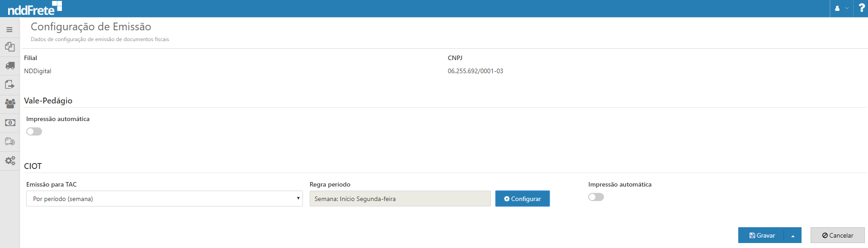Click the Configurar button
The image size is (868, 248).
[522, 199]
